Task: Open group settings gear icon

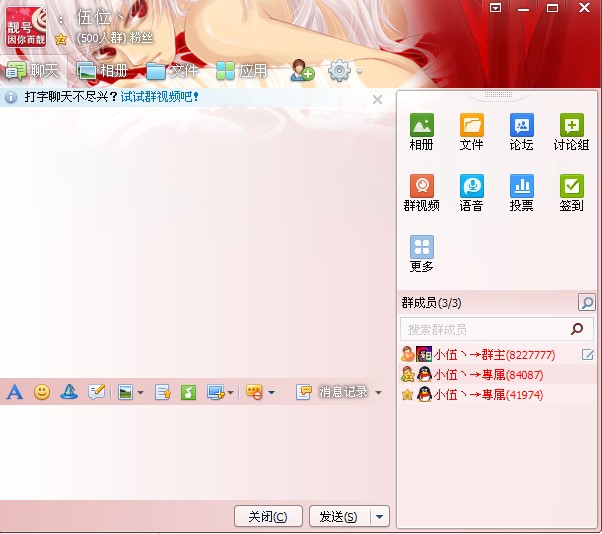Action: [339, 70]
